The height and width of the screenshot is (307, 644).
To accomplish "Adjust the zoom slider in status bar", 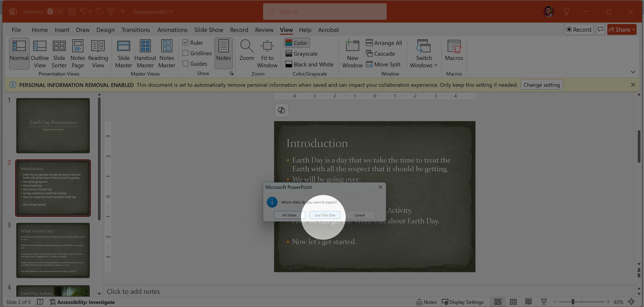I will click(x=573, y=302).
